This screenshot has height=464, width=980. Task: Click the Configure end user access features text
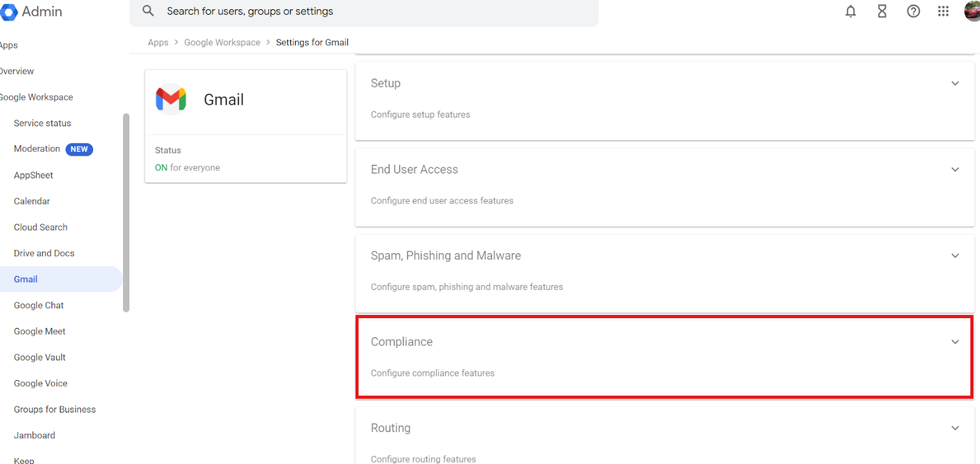click(x=442, y=201)
